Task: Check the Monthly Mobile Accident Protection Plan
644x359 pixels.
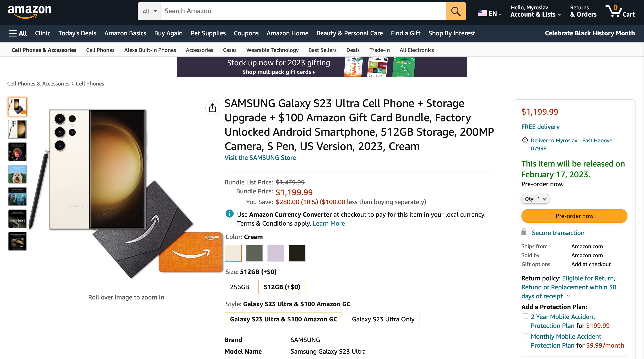Action: pyautogui.click(x=525, y=336)
